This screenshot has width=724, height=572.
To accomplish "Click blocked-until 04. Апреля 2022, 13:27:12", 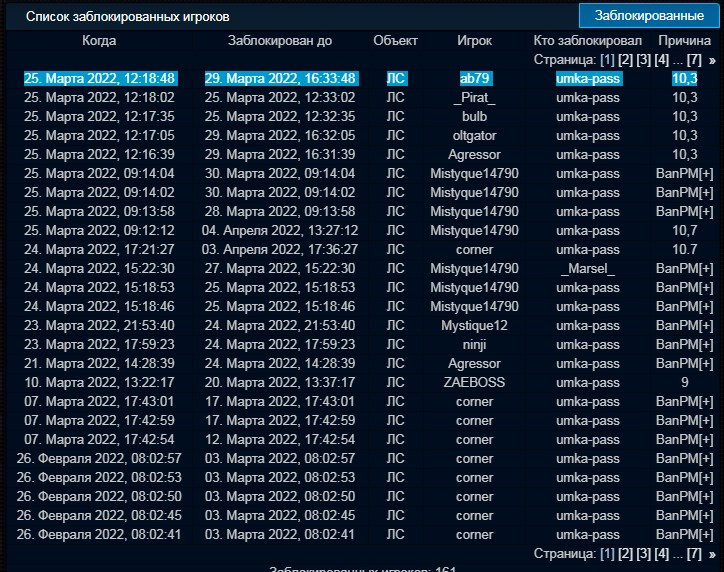I will (x=280, y=230).
